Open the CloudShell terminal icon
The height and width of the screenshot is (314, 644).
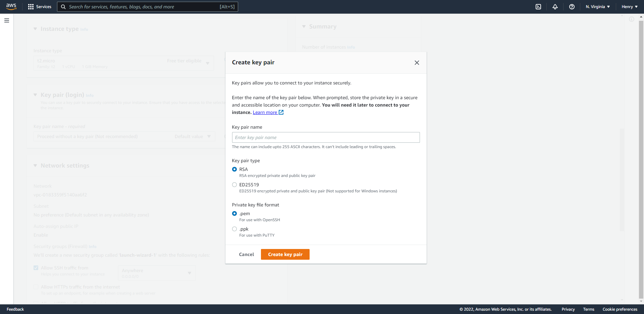click(x=538, y=6)
